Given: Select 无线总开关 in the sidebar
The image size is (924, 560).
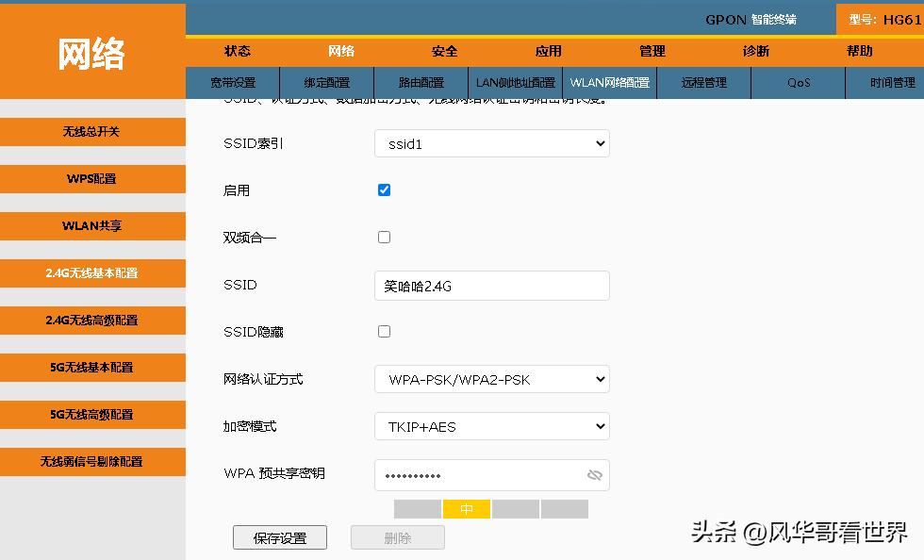Looking at the screenshot, I should point(92,131).
